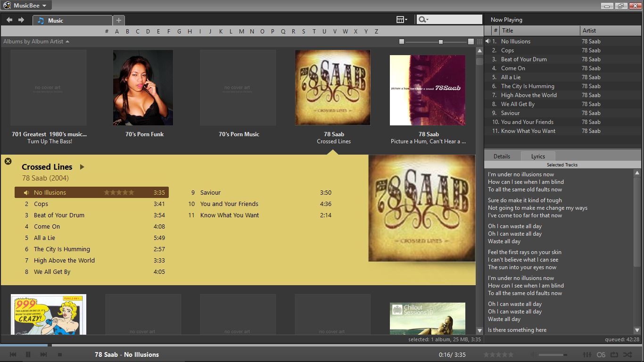The width and height of the screenshot is (644, 362).
Task: Open the Details tab
Action: [502, 156]
